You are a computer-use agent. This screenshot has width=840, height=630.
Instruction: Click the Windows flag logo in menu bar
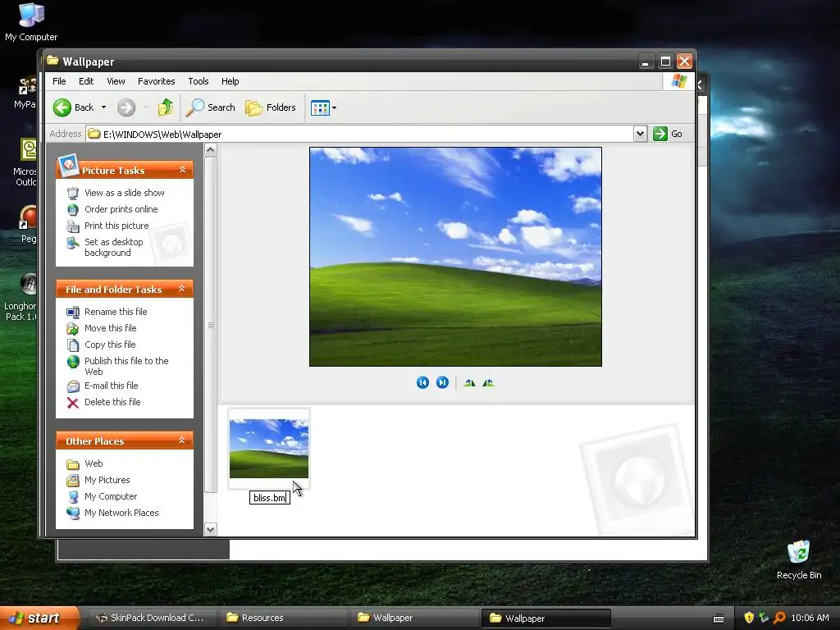point(678,81)
